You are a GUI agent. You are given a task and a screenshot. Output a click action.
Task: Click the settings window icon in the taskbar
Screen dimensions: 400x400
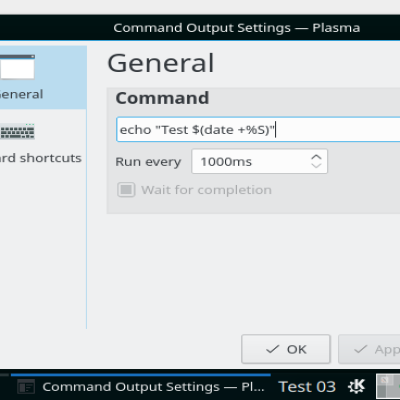coord(26,387)
